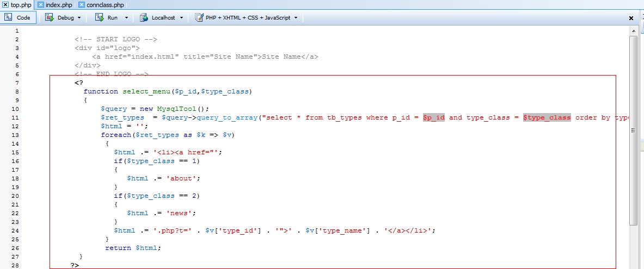The image size is (644, 269).
Task: Click the Debug bug icon
Action: pos(49,17)
